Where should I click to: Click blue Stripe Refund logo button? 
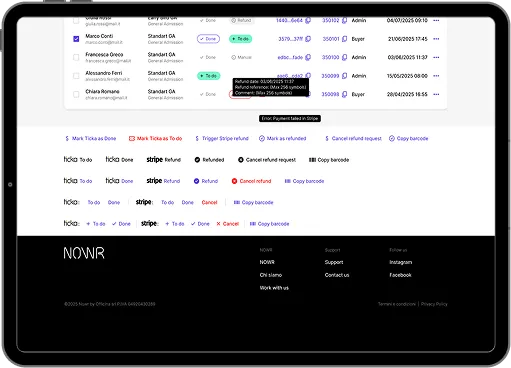[x=163, y=181]
